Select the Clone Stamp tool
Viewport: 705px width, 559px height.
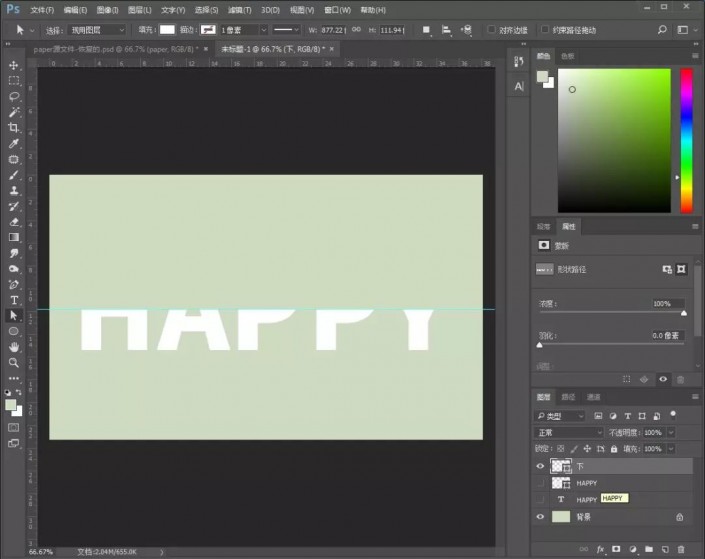click(x=13, y=191)
